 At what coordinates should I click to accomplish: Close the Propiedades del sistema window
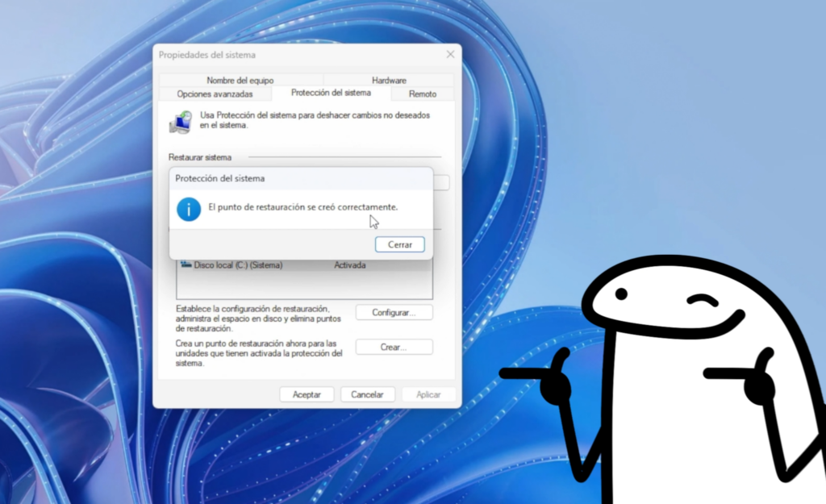(x=450, y=54)
